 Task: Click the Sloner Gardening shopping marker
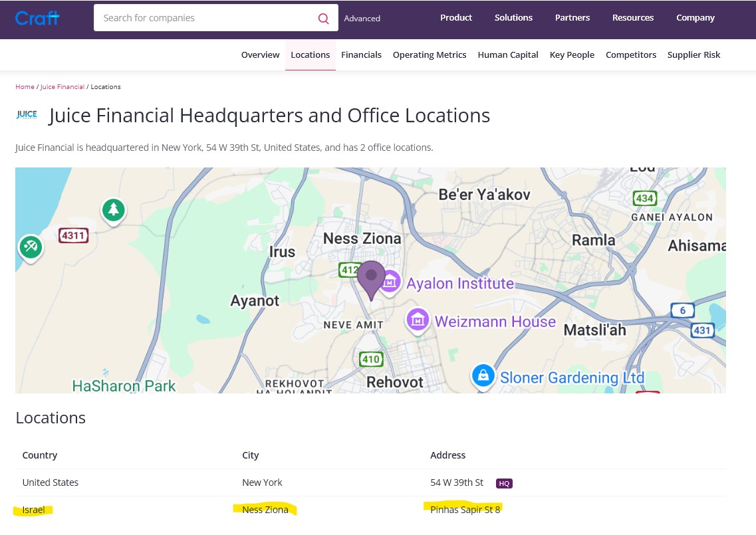tap(483, 376)
